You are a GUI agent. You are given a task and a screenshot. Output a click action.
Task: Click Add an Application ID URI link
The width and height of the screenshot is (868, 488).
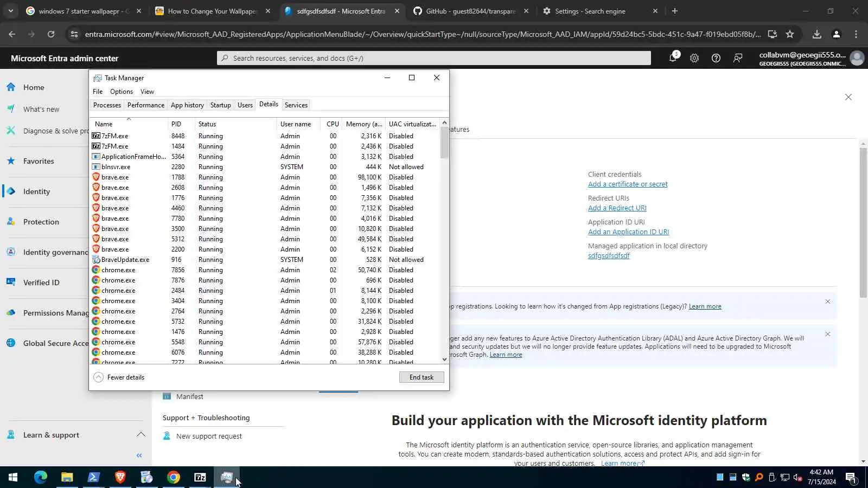pyautogui.click(x=629, y=232)
